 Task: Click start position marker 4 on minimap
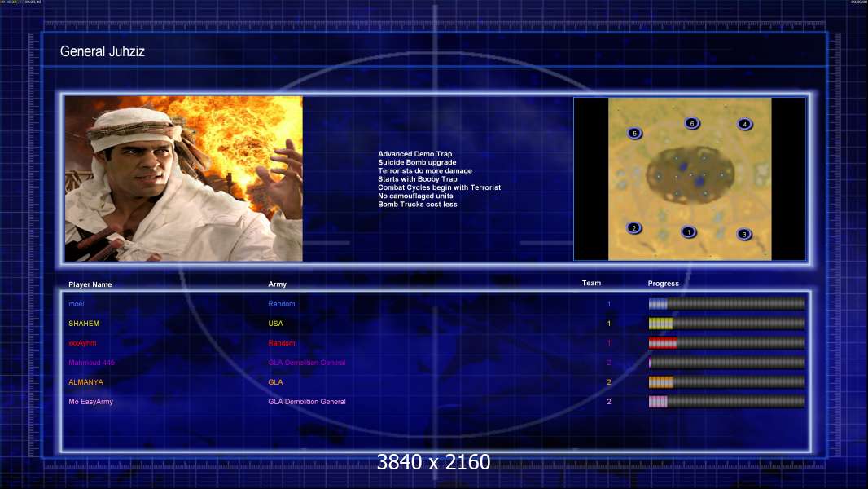coord(744,124)
